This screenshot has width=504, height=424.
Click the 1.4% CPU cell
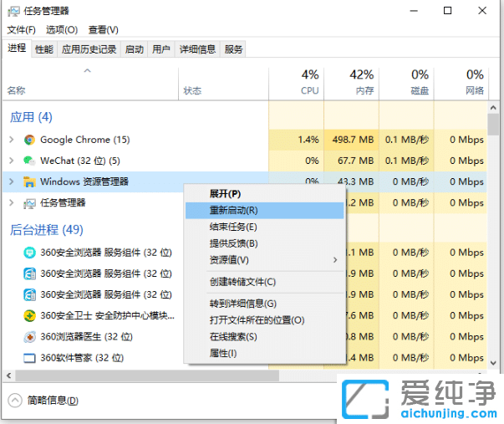[x=297, y=140]
